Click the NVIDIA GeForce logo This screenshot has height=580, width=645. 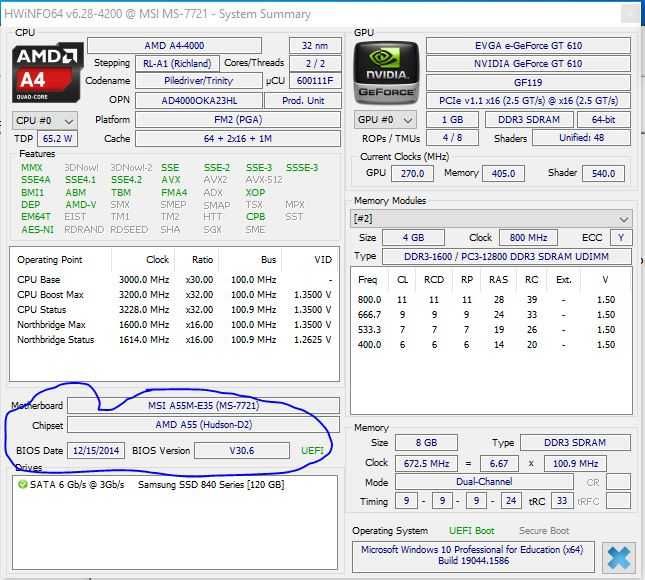point(386,72)
